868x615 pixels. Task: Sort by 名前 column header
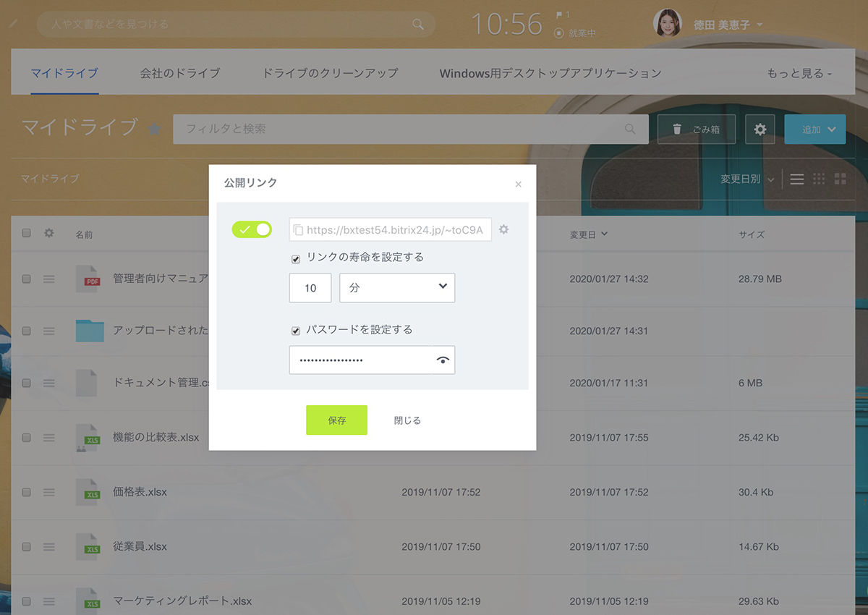[x=84, y=234]
